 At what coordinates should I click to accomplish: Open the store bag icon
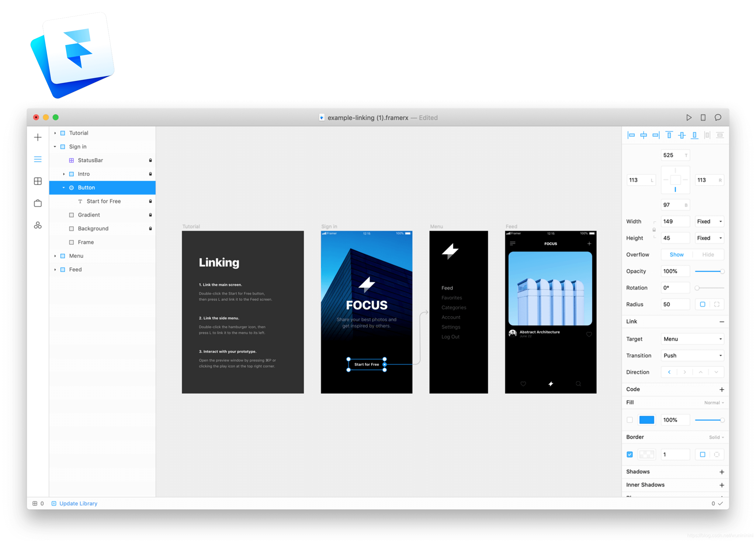[38, 203]
